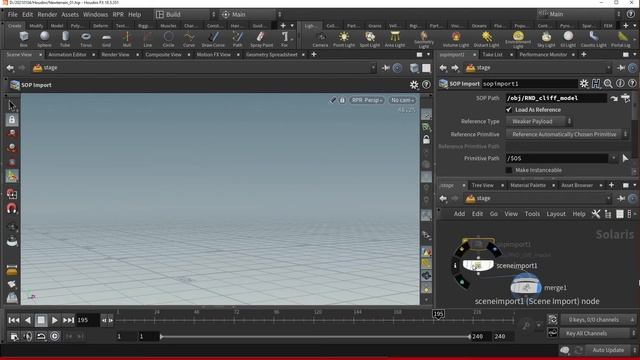The width and height of the screenshot is (640, 360).
Task: Toggle pin on parameter pane path
Action: (621, 68)
